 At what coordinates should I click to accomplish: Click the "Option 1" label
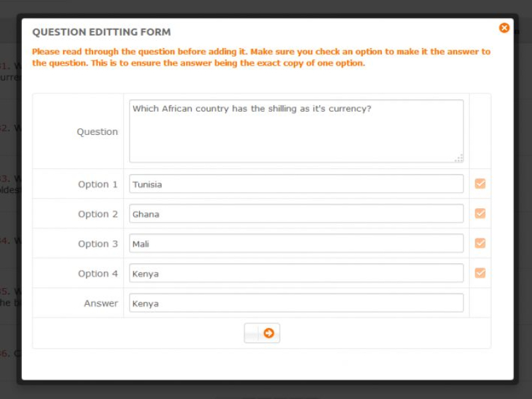(98, 184)
